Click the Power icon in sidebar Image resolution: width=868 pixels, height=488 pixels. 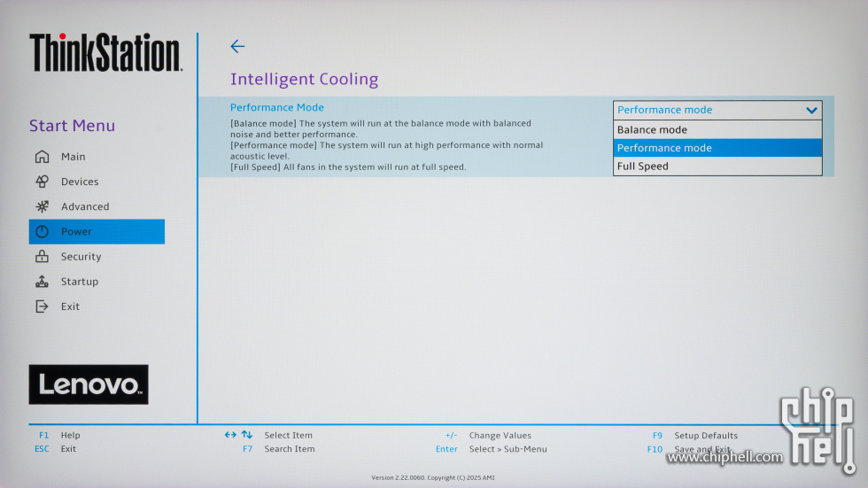pos(42,231)
